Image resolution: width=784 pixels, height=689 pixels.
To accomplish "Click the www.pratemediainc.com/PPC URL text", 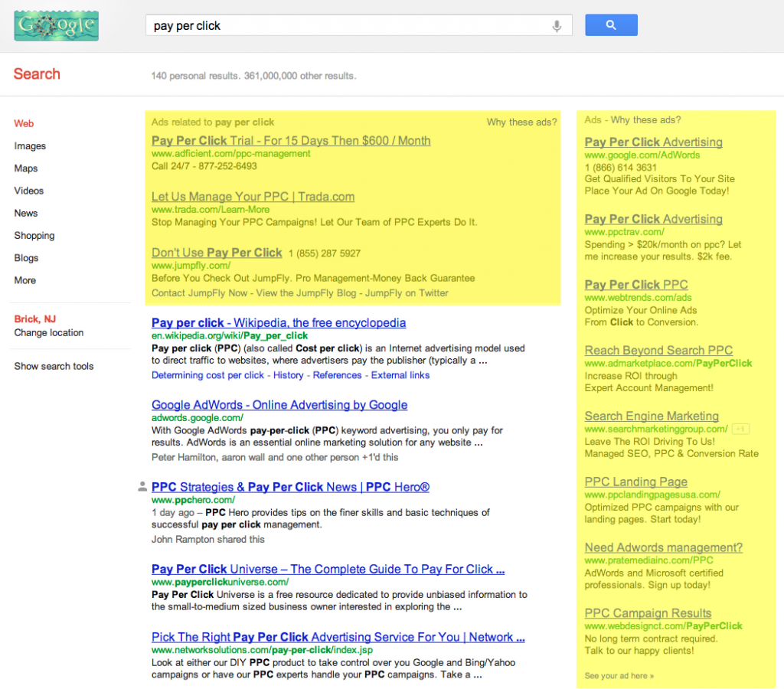I will point(649,560).
